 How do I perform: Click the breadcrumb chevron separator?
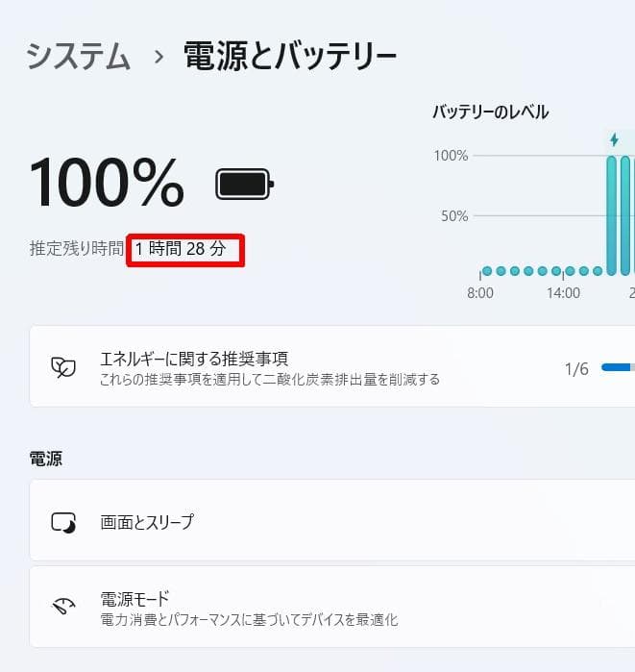159,57
